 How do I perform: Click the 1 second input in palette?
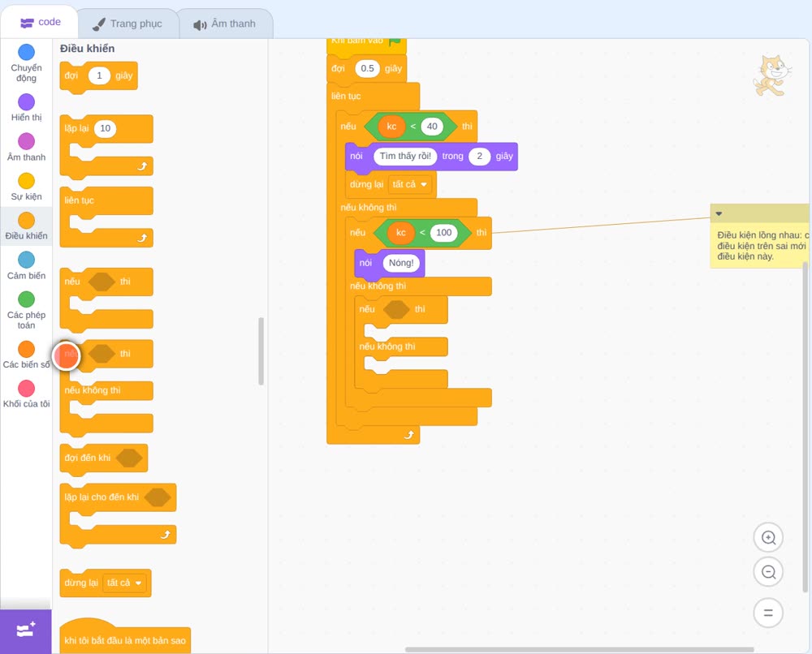pyautogui.click(x=99, y=75)
